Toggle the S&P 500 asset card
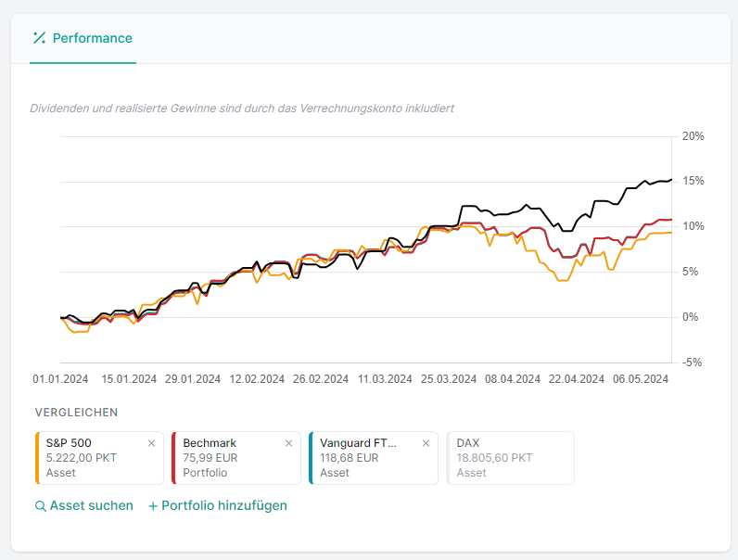The width and height of the screenshot is (738, 560). point(93,459)
